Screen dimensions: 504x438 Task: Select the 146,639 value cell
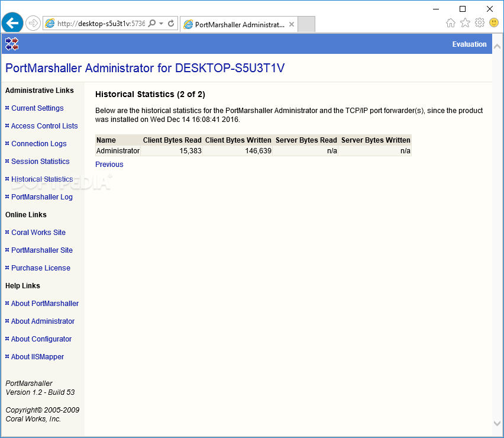click(238, 151)
